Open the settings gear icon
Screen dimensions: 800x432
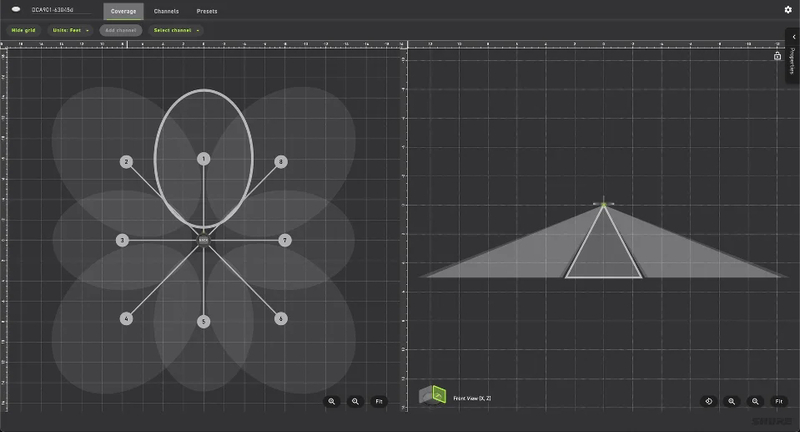point(788,10)
